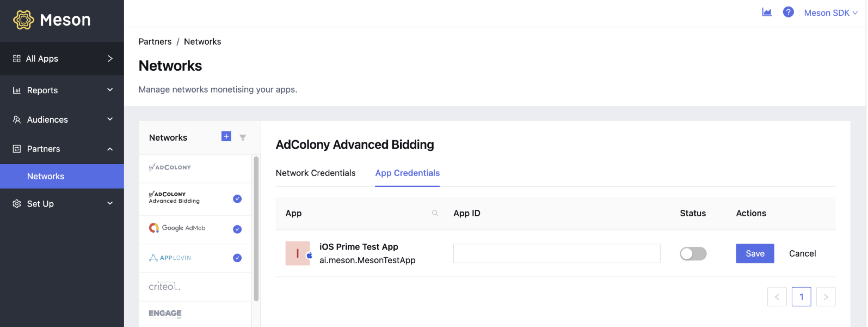Open the Set Up sidebar item
Image resolution: width=868 pixels, height=327 pixels.
pyautogui.click(x=62, y=204)
